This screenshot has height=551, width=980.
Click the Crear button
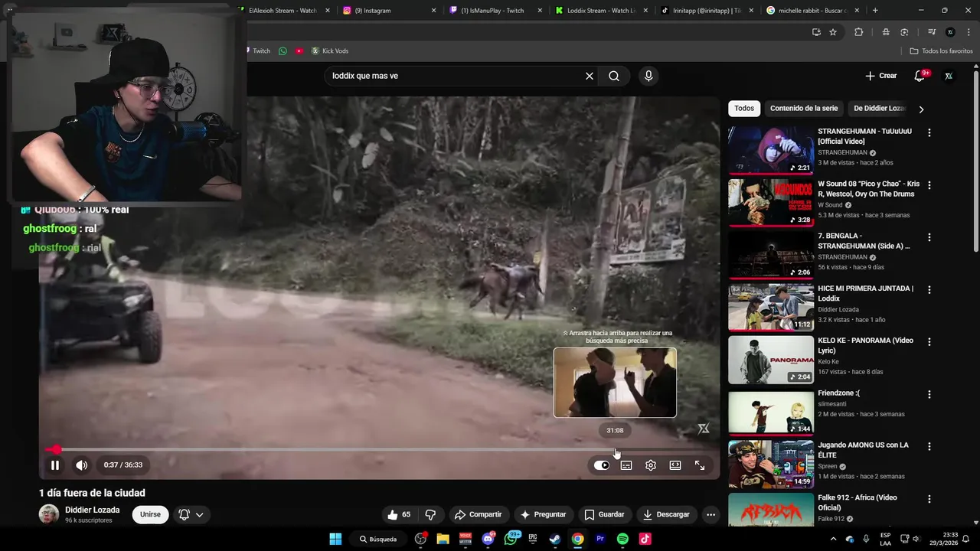[880, 76]
